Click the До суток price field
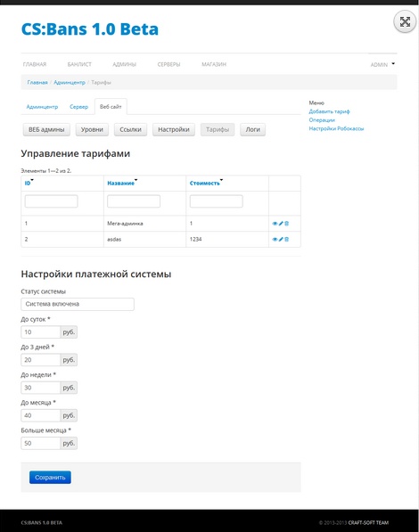Viewport: 419px width, 532px height. tap(41, 332)
